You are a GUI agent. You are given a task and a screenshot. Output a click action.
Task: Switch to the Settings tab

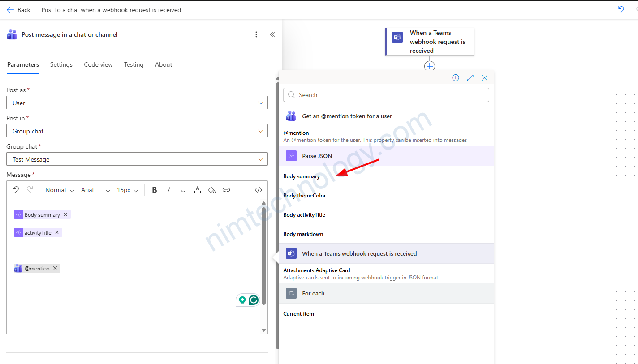[x=61, y=64]
